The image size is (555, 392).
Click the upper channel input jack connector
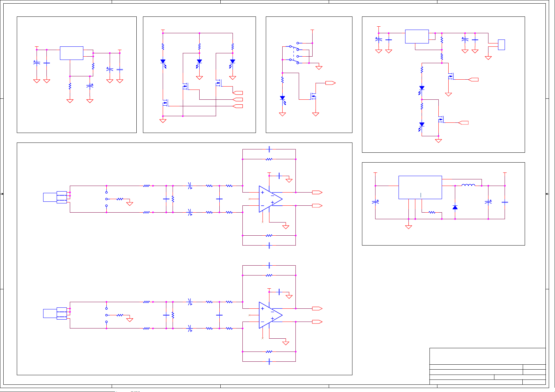tap(55, 197)
